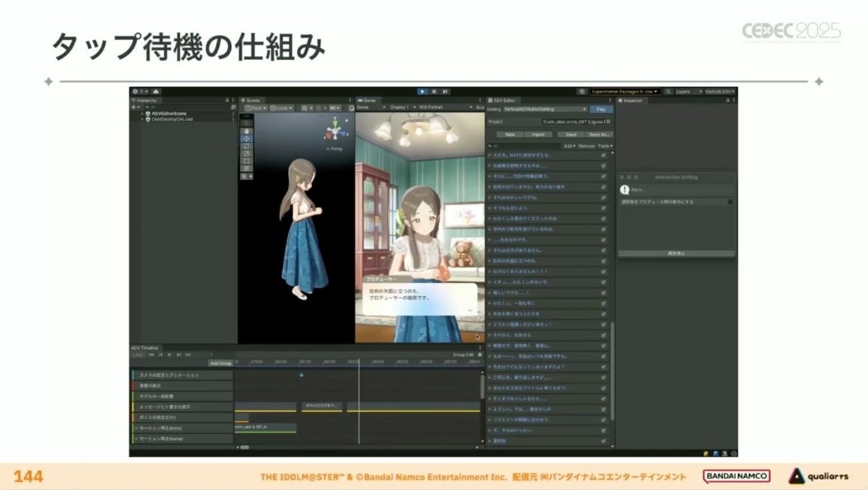Open the cloud services icon
This screenshot has height=490, width=868.
pos(156,92)
